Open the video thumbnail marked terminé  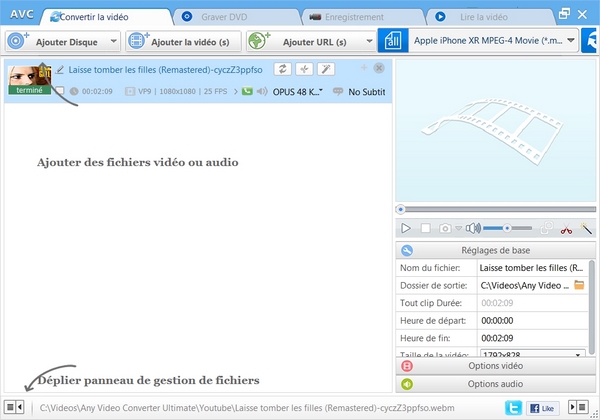[29, 80]
